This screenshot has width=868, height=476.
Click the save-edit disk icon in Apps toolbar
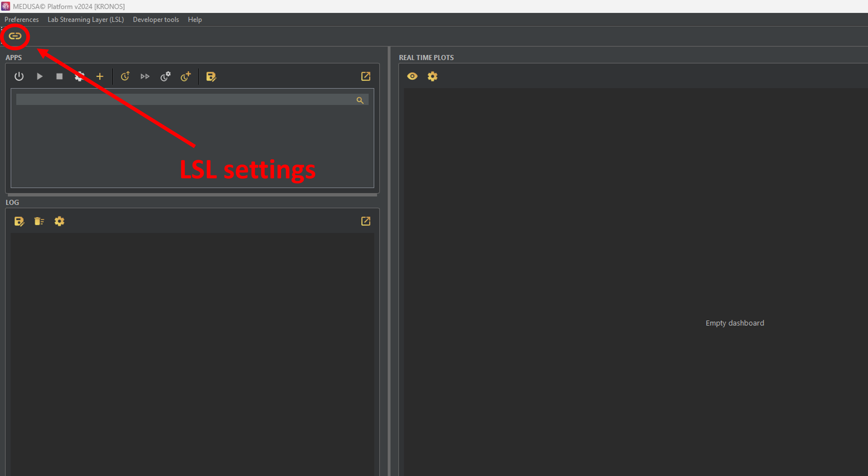(211, 77)
